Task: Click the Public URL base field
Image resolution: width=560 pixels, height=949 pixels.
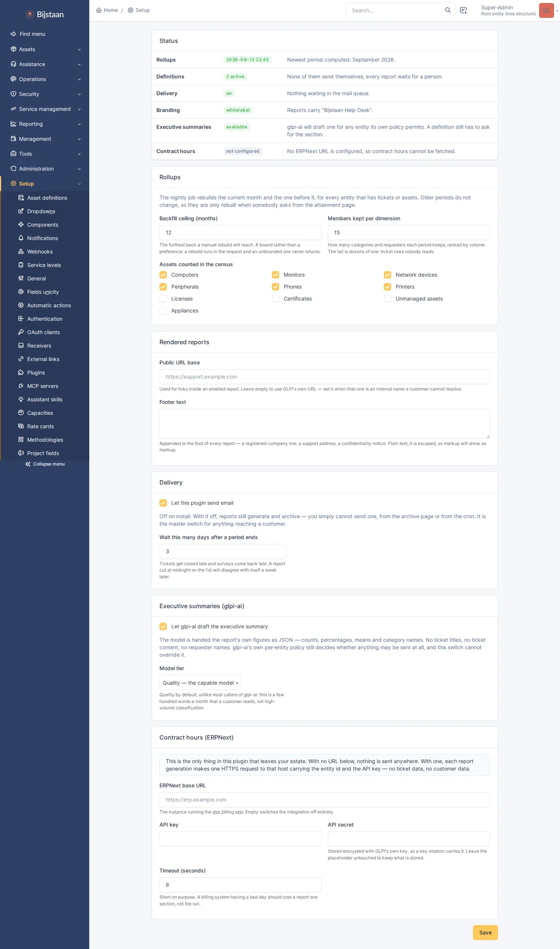Action: [x=324, y=376]
